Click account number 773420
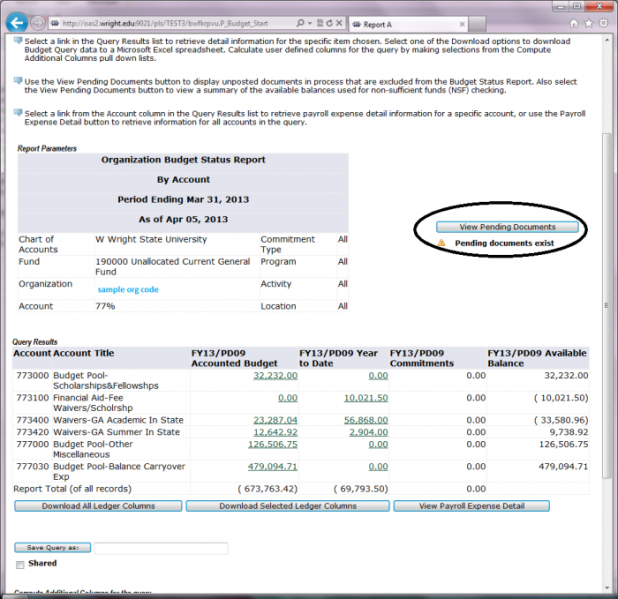Viewport: 618px width, 599px height. tap(32, 432)
